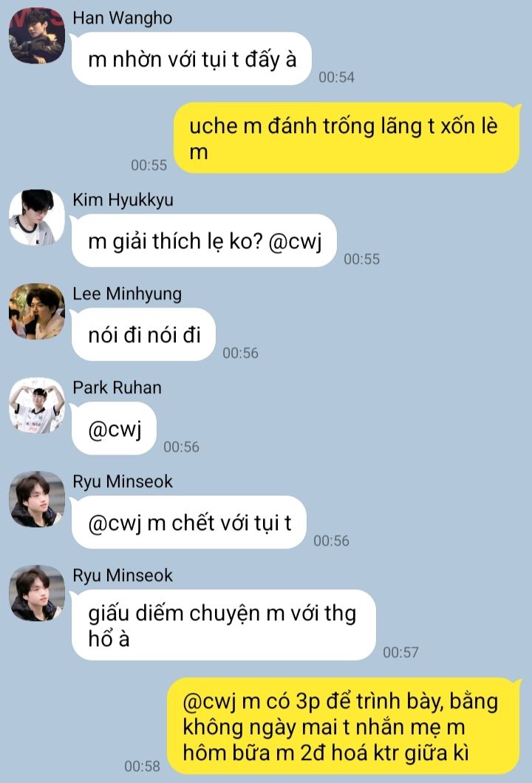Click the '@cwj' mention from Park Ruhan

click(115, 428)
